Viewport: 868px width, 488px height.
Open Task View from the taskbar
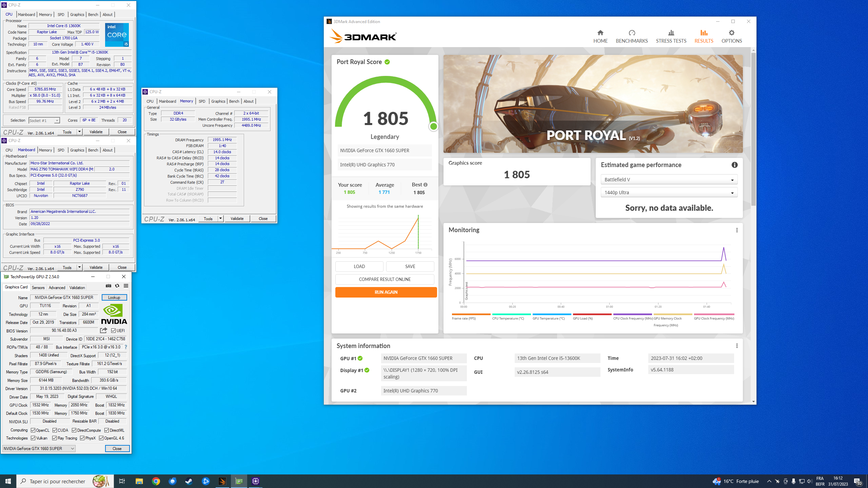click(122, 481)
